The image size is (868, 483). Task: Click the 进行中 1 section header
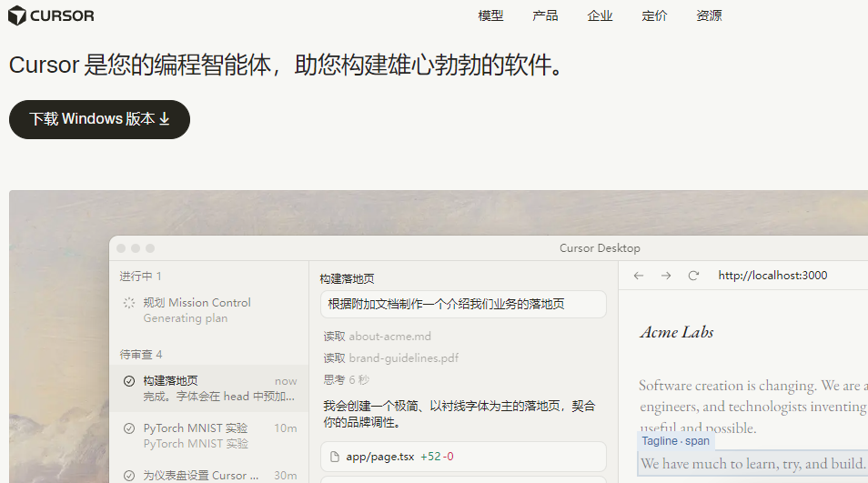tap(141, 277)
